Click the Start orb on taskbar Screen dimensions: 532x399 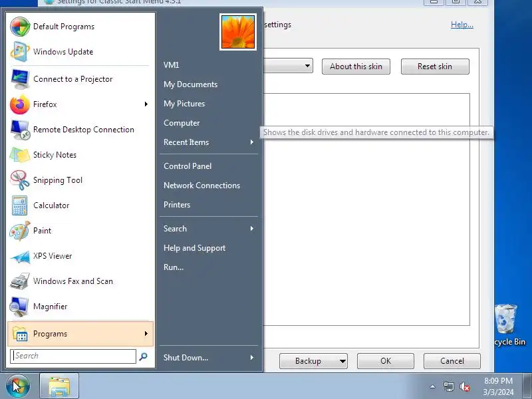tap(18, 386)
